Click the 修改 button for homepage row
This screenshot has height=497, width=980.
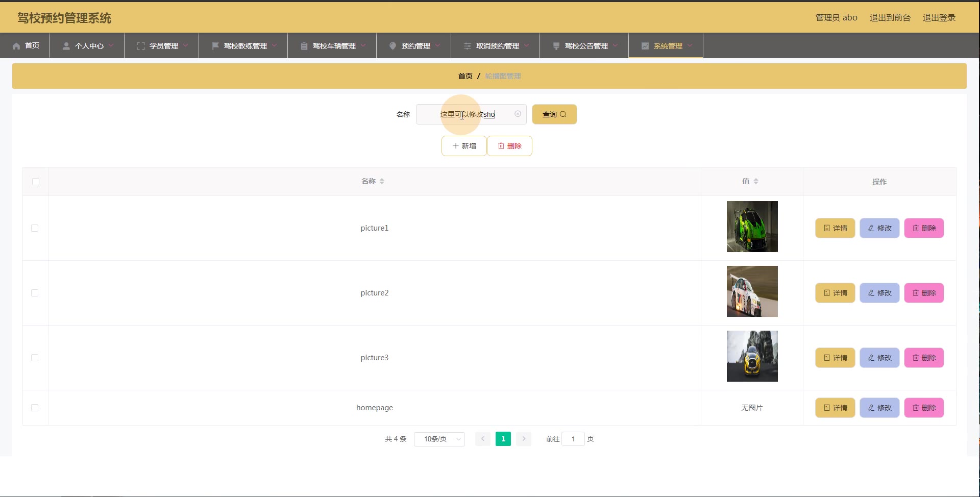pyautogui.click(x=879, y=408)
